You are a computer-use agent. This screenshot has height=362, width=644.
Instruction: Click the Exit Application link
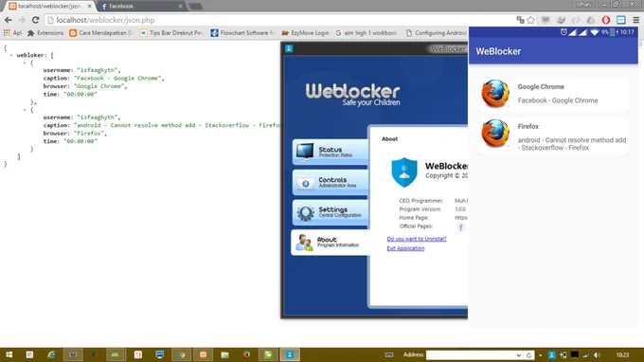point(405,248)
